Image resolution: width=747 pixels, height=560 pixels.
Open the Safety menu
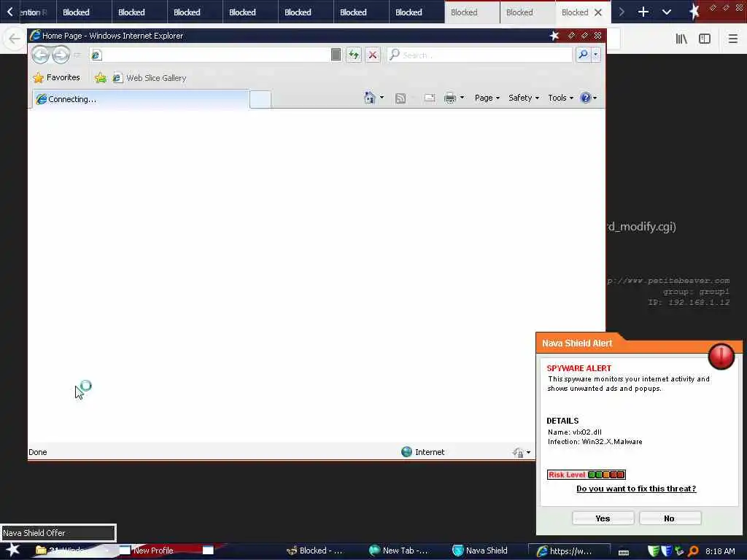pos(524,98)
